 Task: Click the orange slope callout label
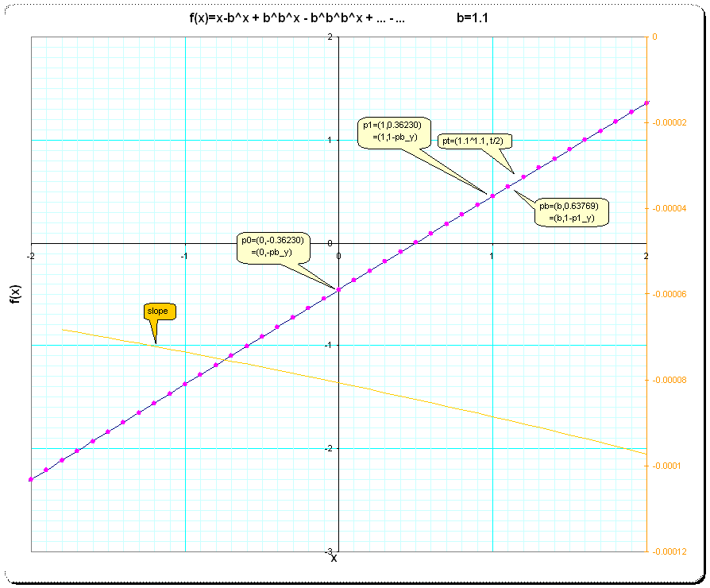coord(158,311)
